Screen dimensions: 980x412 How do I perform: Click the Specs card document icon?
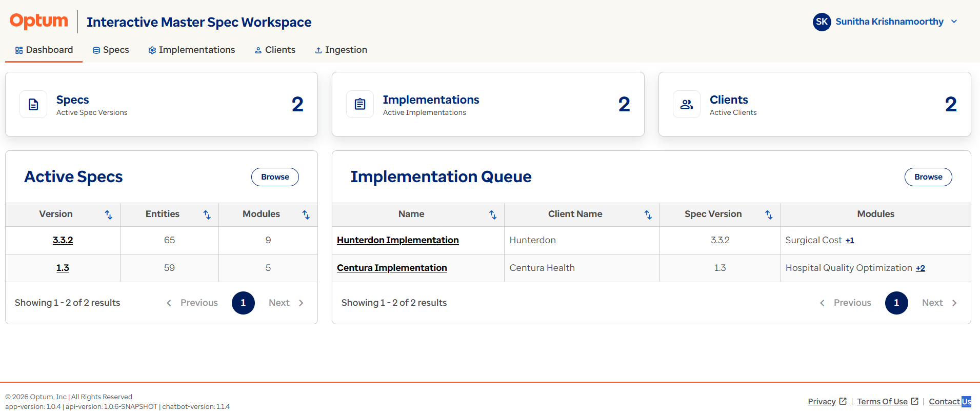[x=33, y=104]
